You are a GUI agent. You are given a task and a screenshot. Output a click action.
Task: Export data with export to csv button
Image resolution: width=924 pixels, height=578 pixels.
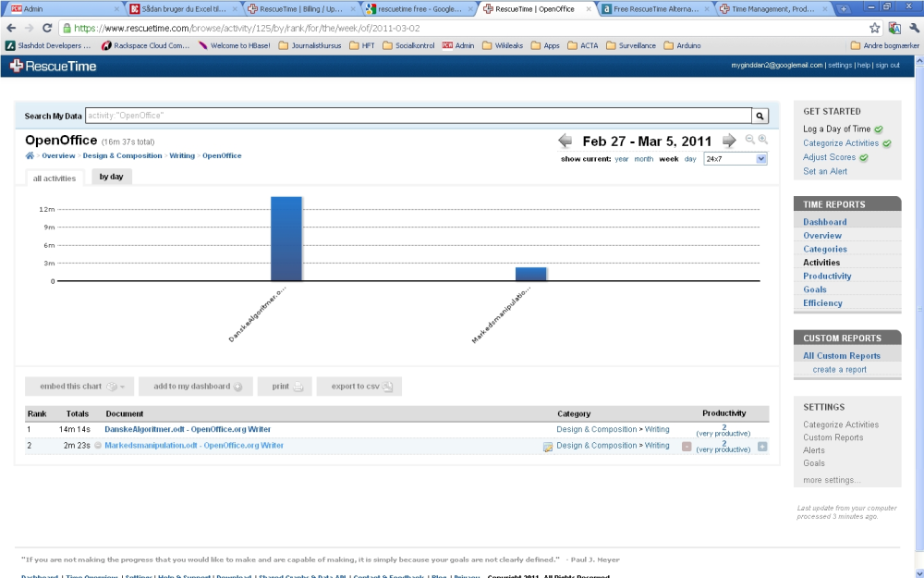point(359,387)
